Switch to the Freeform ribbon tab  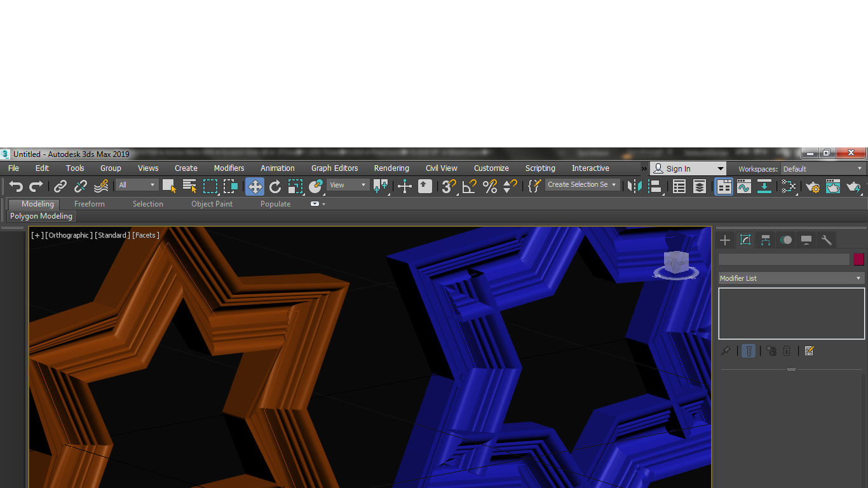tap(90, 204)
